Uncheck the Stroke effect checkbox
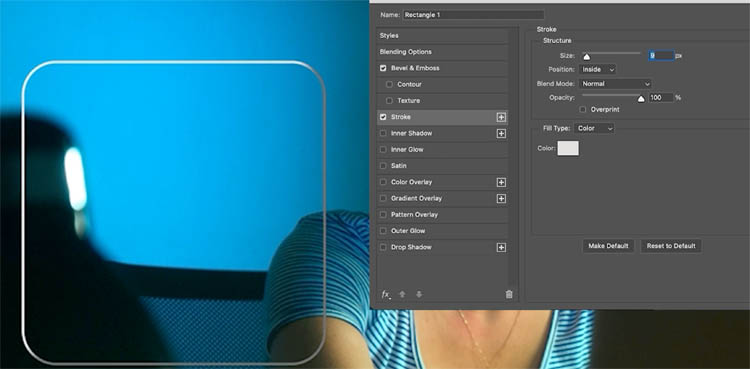The height and width of the screenshot is (369, 750). click(x=383, y=117)
